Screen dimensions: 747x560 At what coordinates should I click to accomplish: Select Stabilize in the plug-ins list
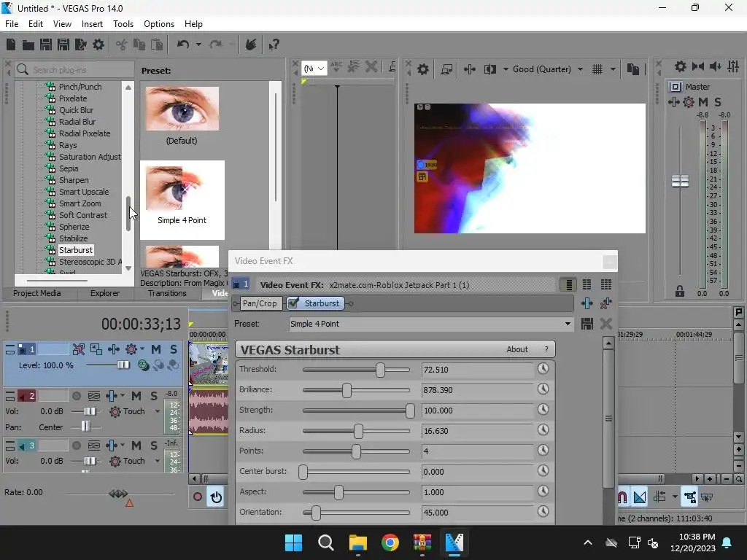point(73,238)
